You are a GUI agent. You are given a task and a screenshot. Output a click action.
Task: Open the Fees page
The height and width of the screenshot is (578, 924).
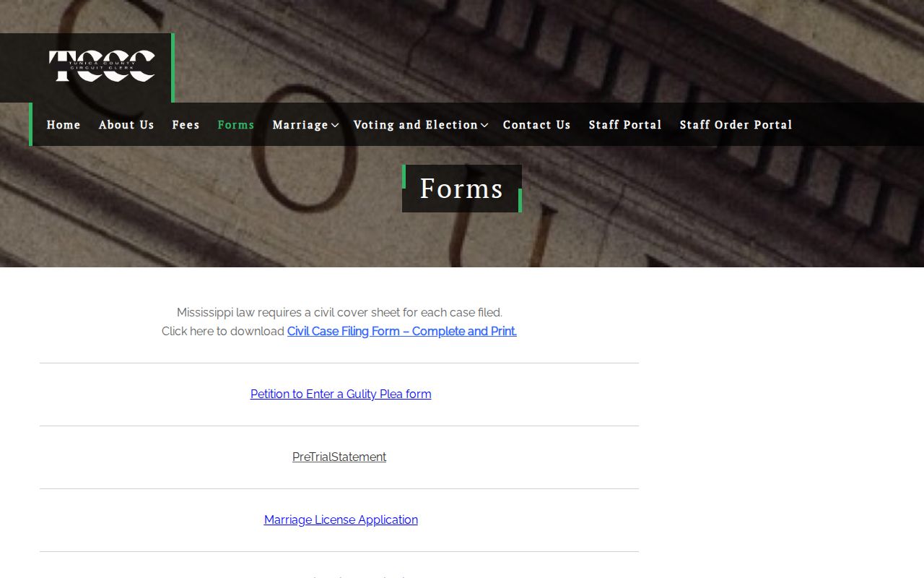point(186,125)
